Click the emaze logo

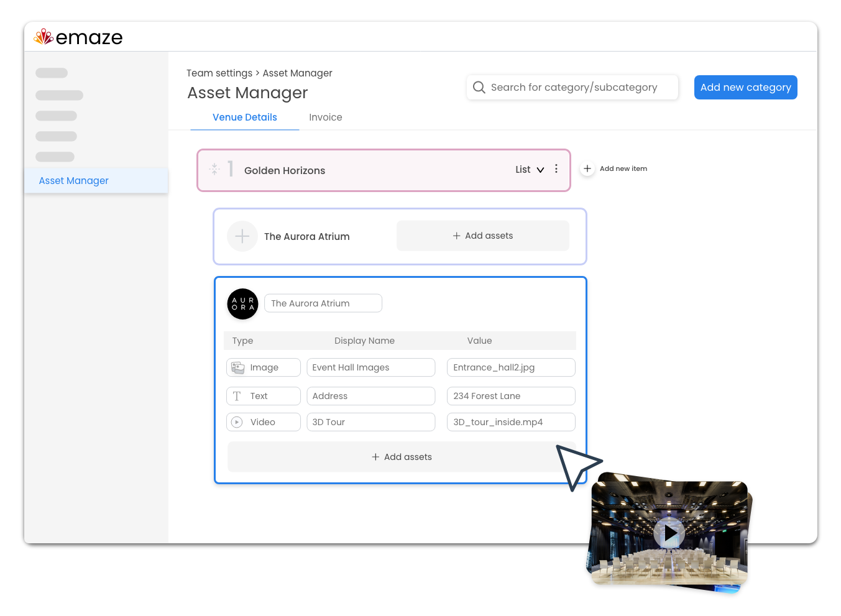pyautogui.click(x=77, y=37)
